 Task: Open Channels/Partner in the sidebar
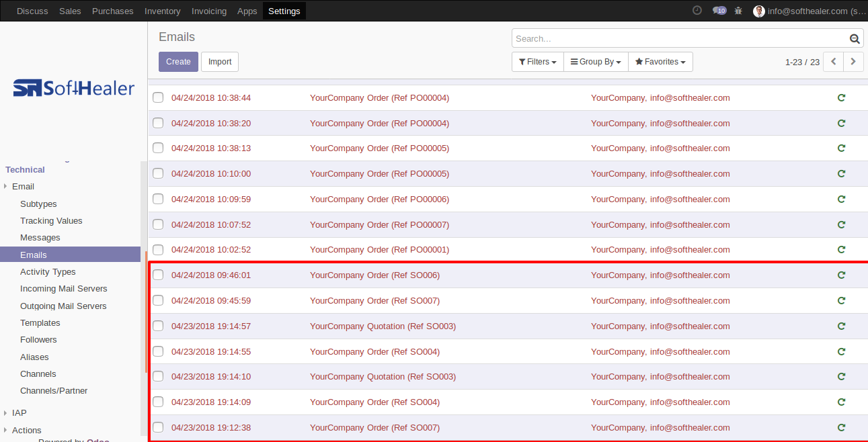pyautogui.click(x=54, y=391)
